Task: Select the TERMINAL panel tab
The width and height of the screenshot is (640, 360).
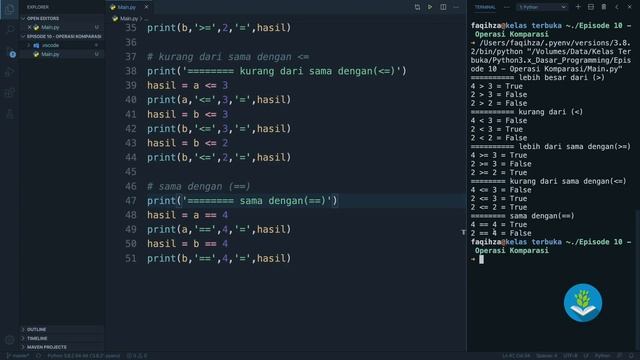Action: click(485, 7)
